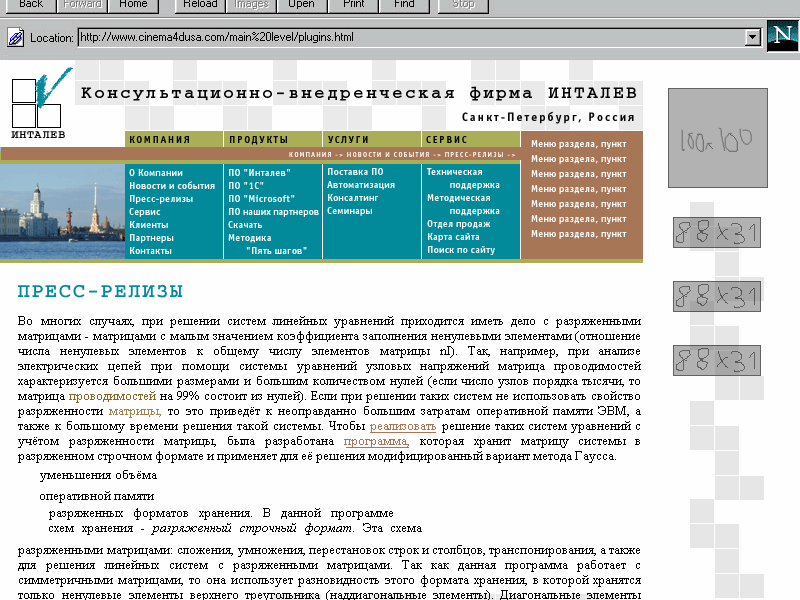Screen dimensions: 800x600
Task: Click the Netscape N logo
Action: point(783,36)
